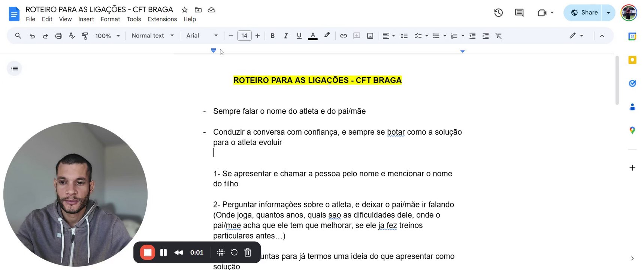
Task: Clear formatting
Action: [x=499, y=36]
